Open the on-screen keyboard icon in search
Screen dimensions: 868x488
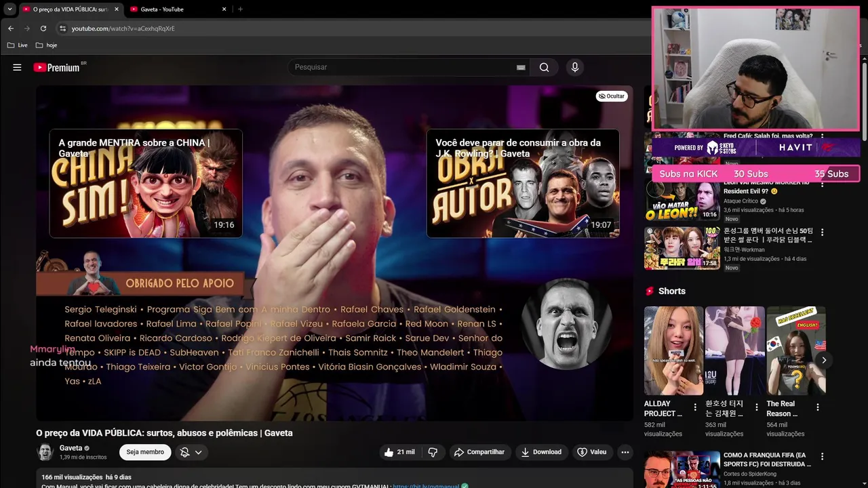tap(521, 68)
